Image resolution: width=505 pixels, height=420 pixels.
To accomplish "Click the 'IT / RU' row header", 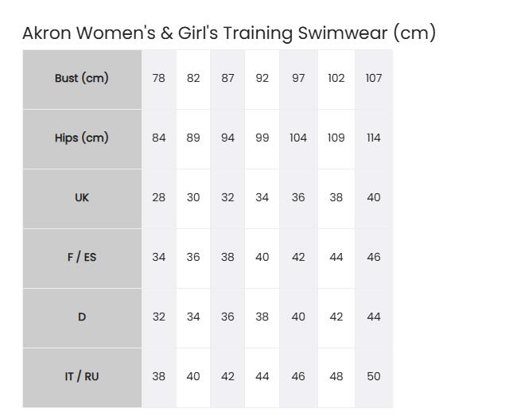I will pyautogui.click(x=81, y=376).
